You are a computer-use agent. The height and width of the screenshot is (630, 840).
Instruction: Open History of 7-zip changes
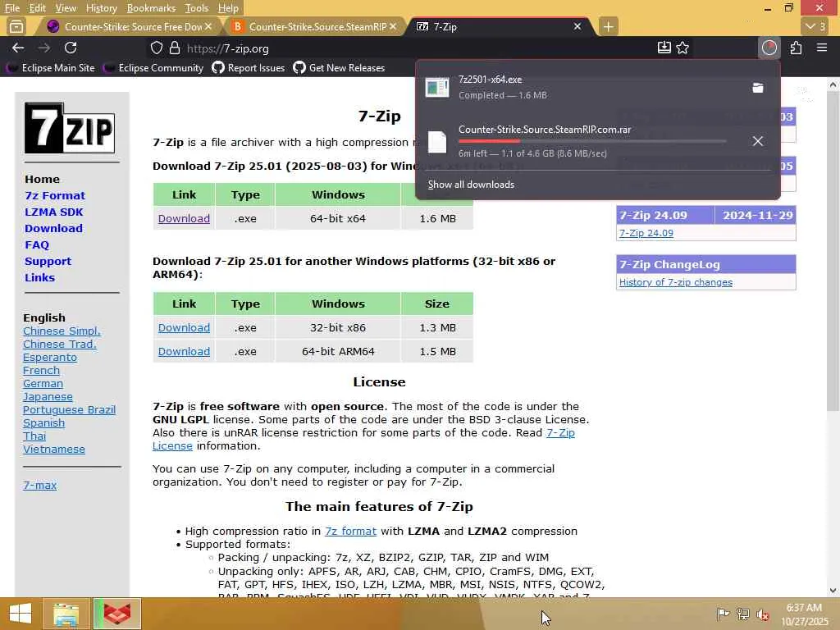(676, 282)
